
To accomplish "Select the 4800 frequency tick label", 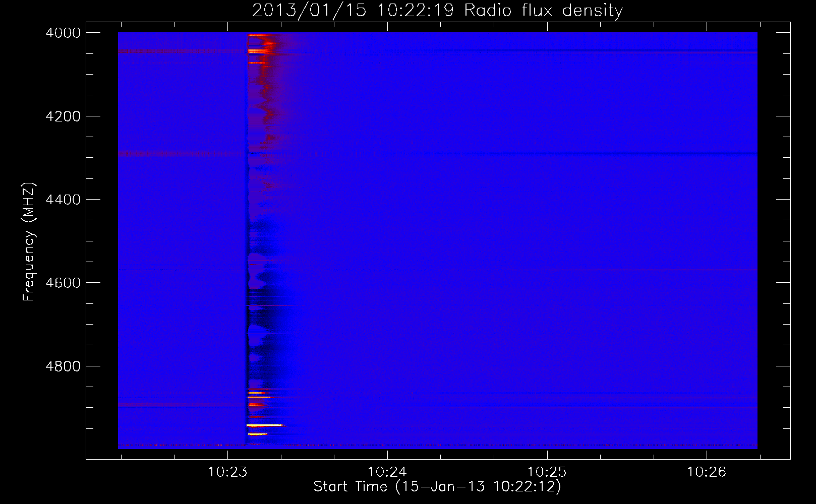I will tap(63, 366).
